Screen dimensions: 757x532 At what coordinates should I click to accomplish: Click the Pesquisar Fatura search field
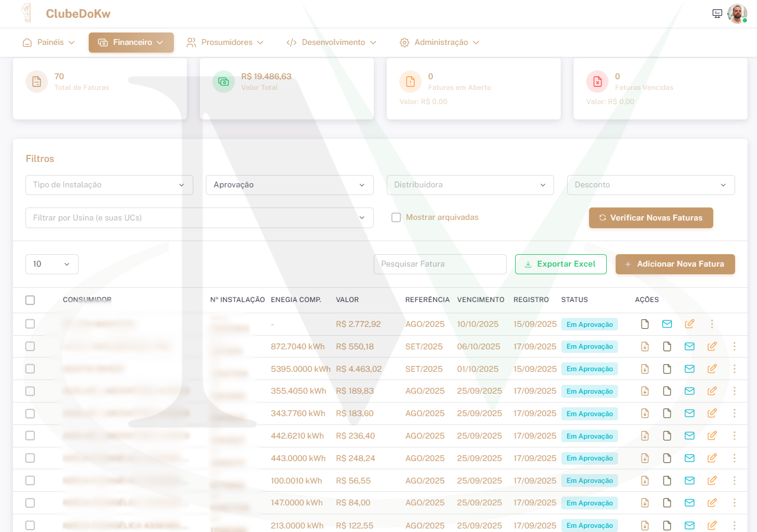point(440,264)
